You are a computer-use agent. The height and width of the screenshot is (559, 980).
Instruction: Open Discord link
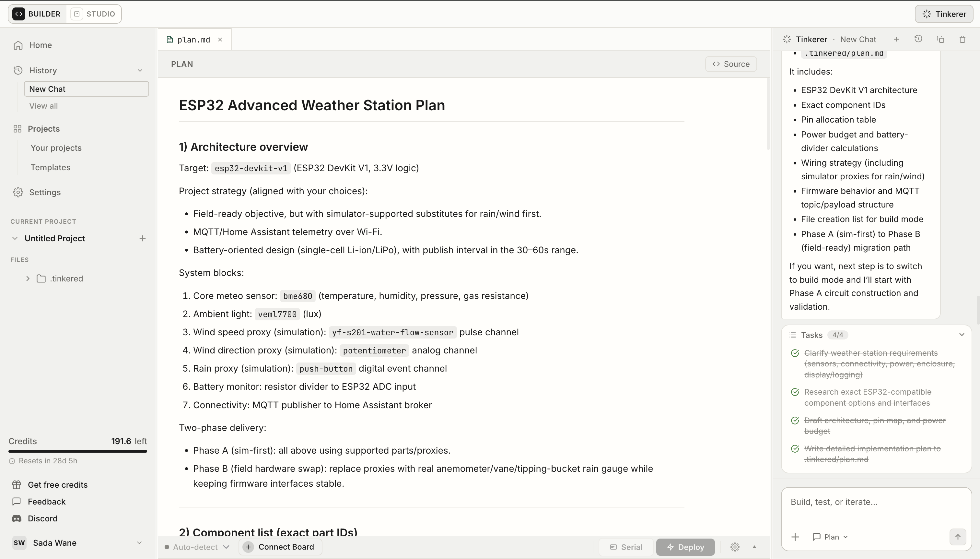pos(42,518)
